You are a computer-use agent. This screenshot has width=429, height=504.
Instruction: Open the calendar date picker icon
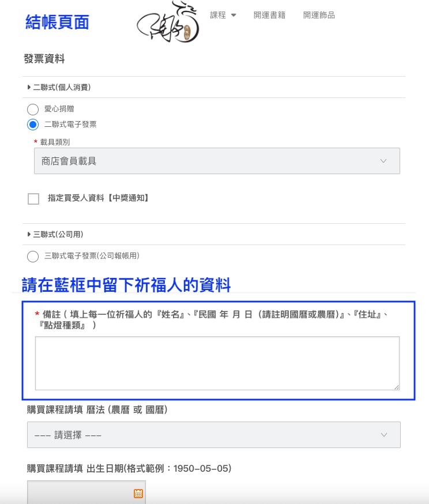[x=138, y=493]
